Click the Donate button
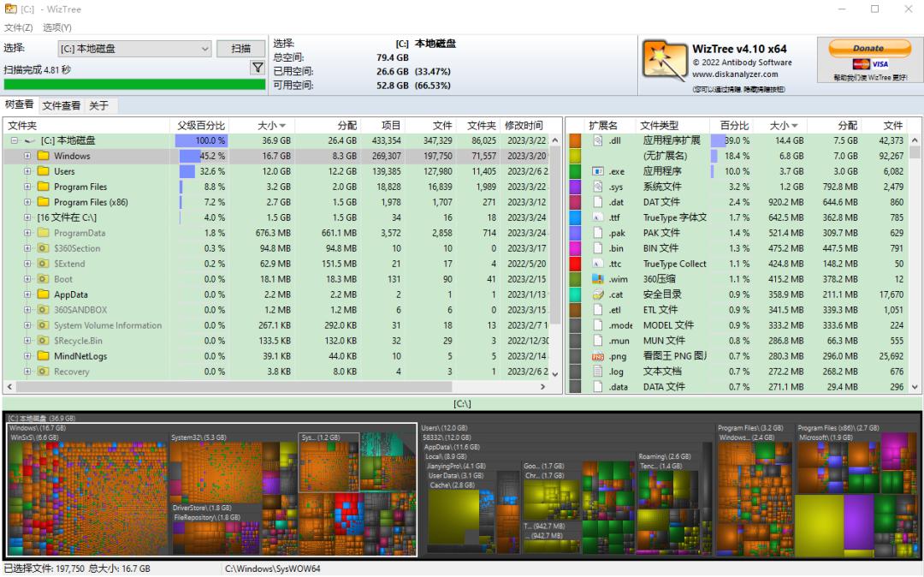This screenshot has height=577, width=924. tap(868, 50)
